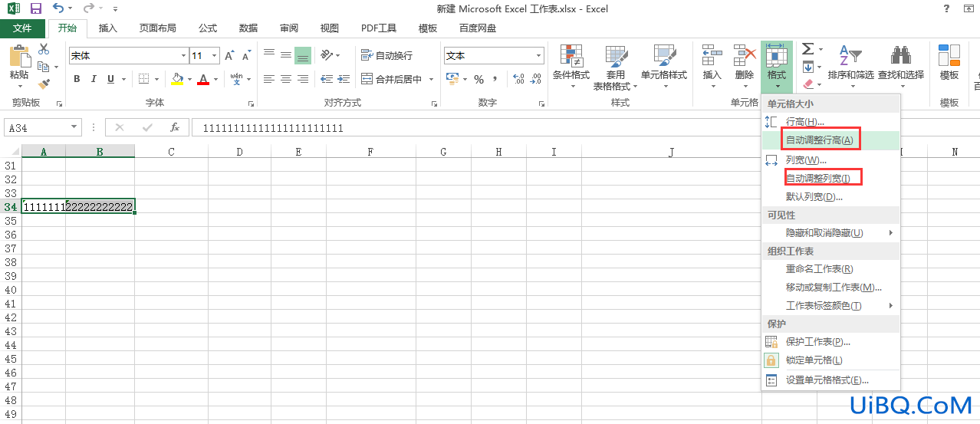Open Cell Styles (单元格样式) dropdown
Image resolution: width=980 pixels, height=424 pixels.
click(x=664, y=67)
